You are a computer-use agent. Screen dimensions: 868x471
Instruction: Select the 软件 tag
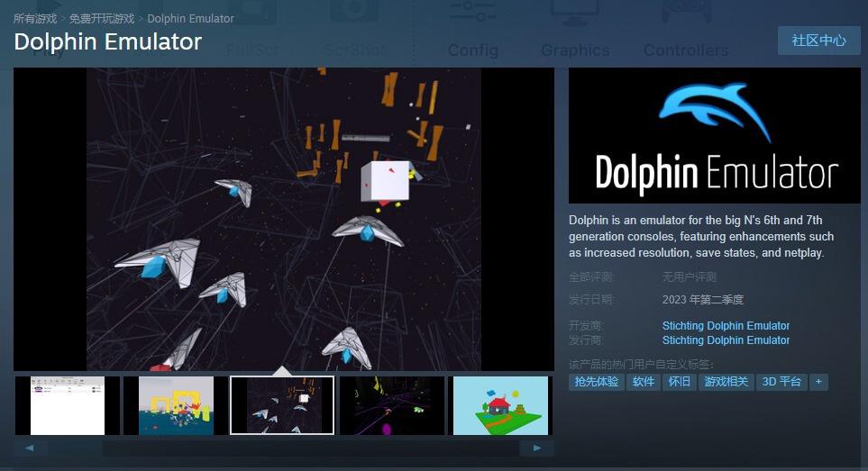(644, 382)
